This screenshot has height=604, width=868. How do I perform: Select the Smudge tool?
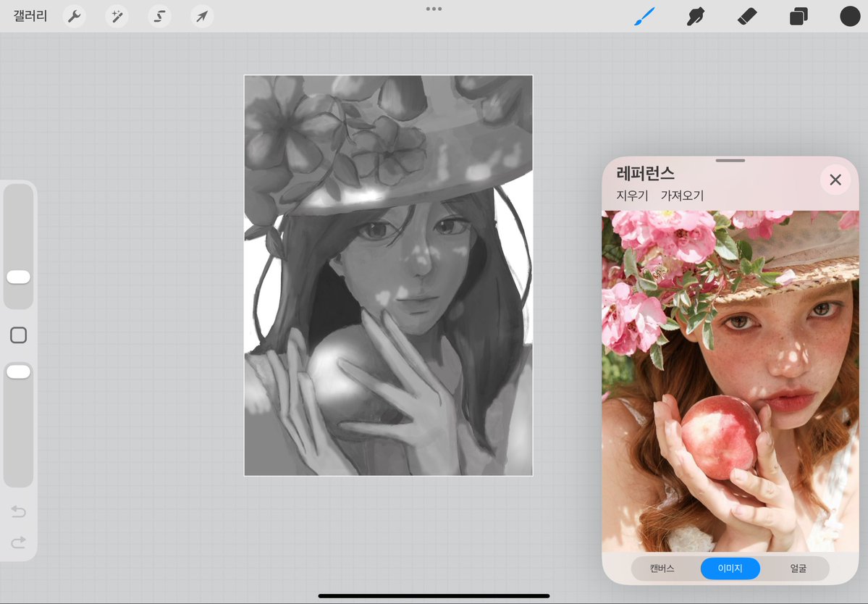click(696, 16)
